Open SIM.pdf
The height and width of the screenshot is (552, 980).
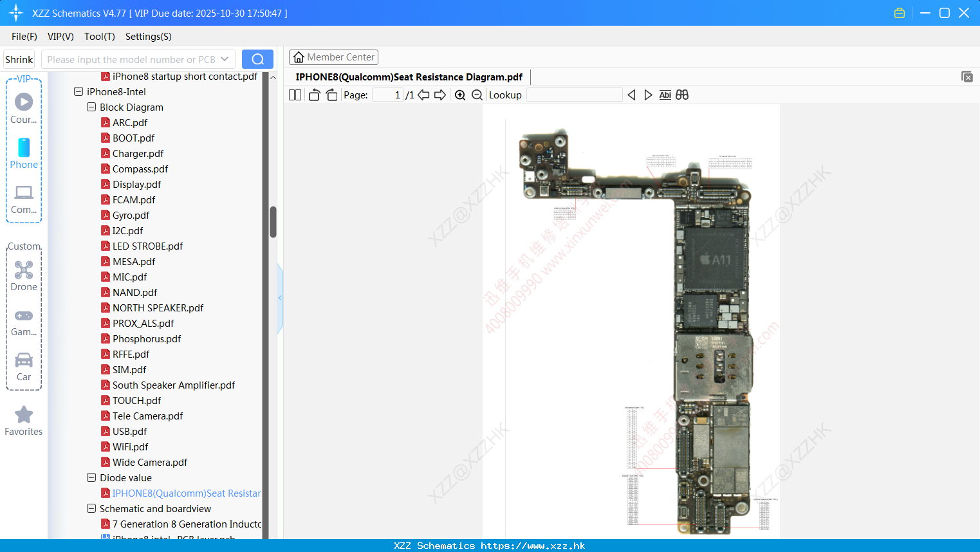(129, 369)
